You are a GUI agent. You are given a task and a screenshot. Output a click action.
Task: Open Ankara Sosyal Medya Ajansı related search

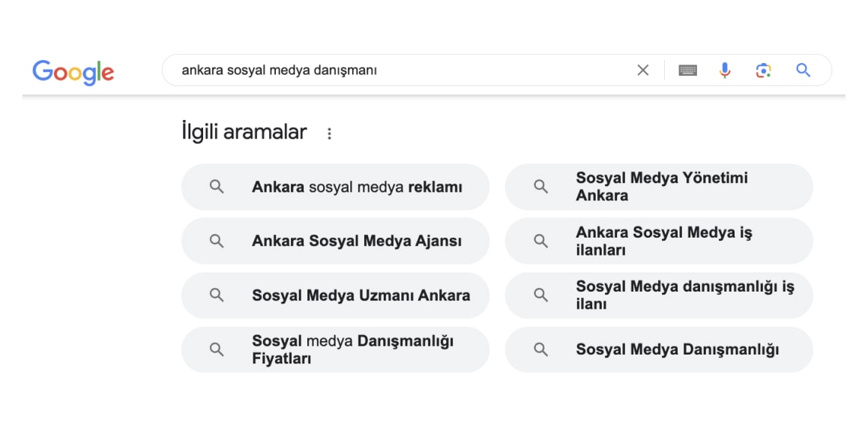click(336, 241)
